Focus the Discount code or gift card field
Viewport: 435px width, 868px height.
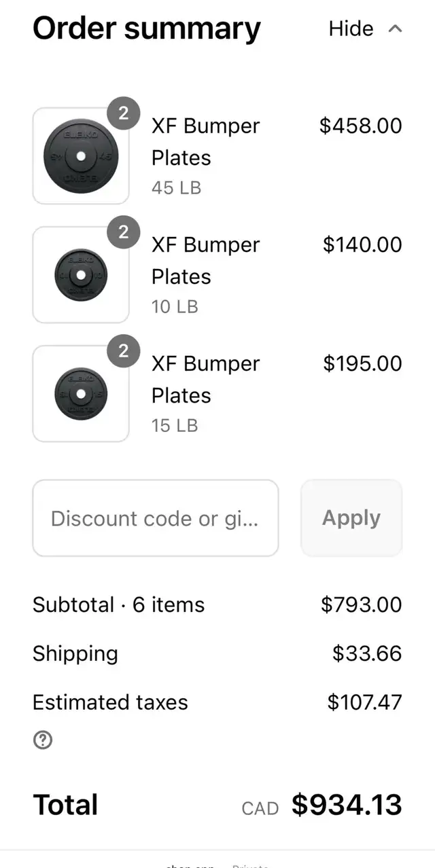[x=156, y=518]
